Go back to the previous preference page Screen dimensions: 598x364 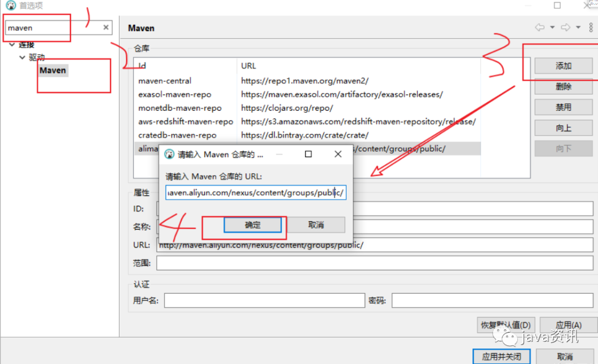(x=540, y=28)
